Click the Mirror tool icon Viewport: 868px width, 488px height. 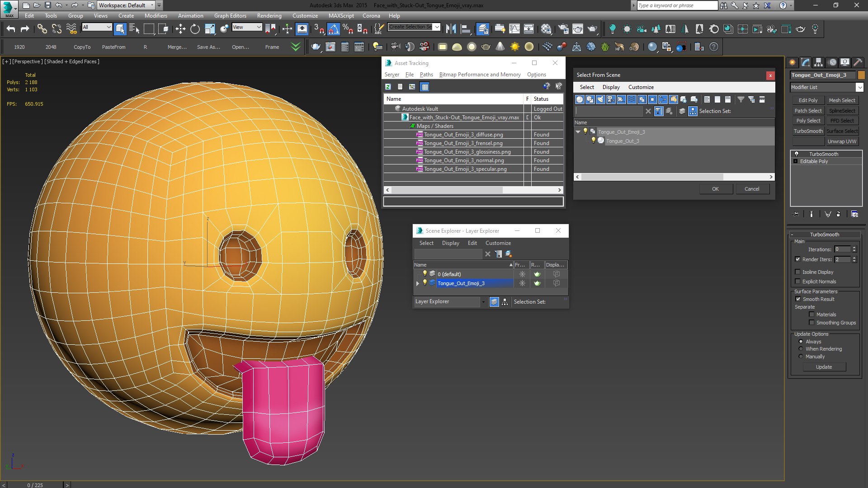pyautogui.click(x=451, y=29)
